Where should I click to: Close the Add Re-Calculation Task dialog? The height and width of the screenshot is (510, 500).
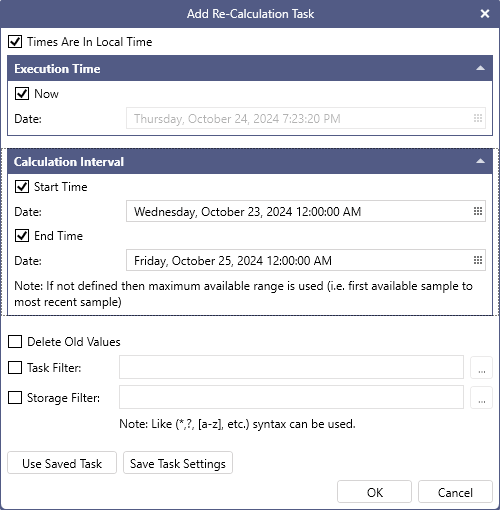coord(485,14)
